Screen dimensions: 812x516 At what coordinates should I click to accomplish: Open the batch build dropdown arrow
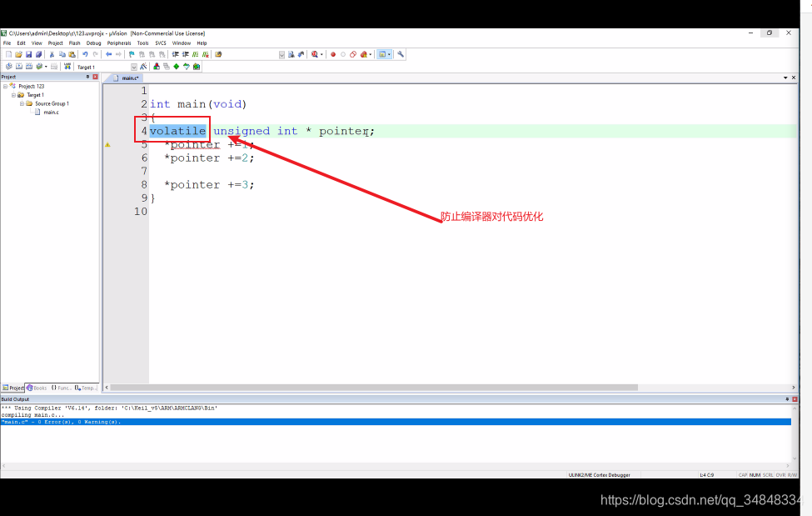tap(46, 67)
